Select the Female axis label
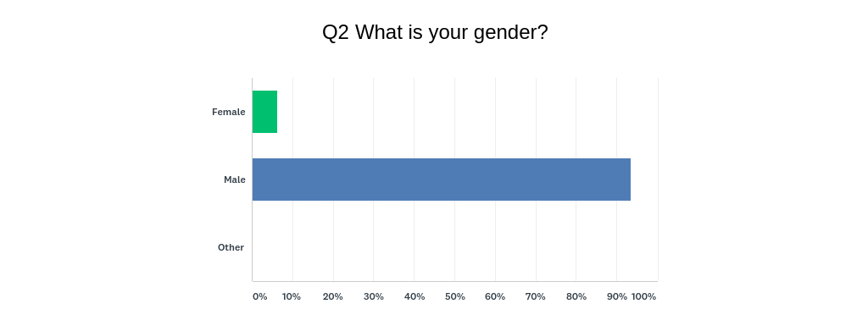The image size is (868, 326). pyautogui.click(x=229, y=112)
